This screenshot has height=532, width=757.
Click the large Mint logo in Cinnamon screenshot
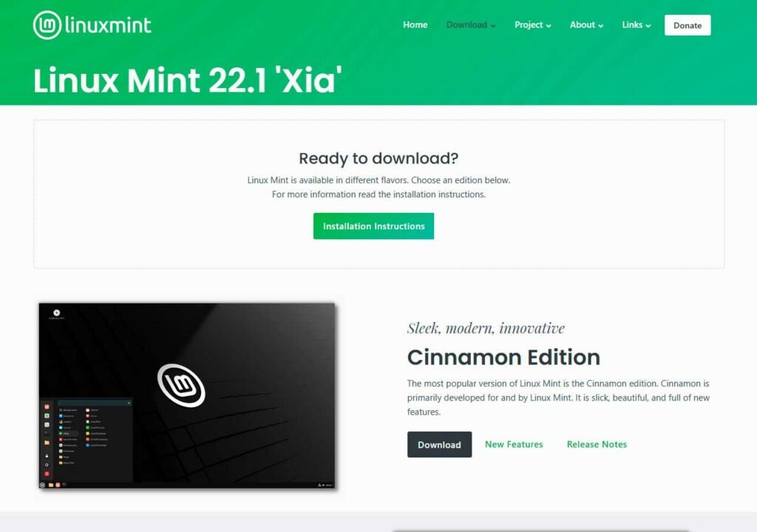click(182, 385)
